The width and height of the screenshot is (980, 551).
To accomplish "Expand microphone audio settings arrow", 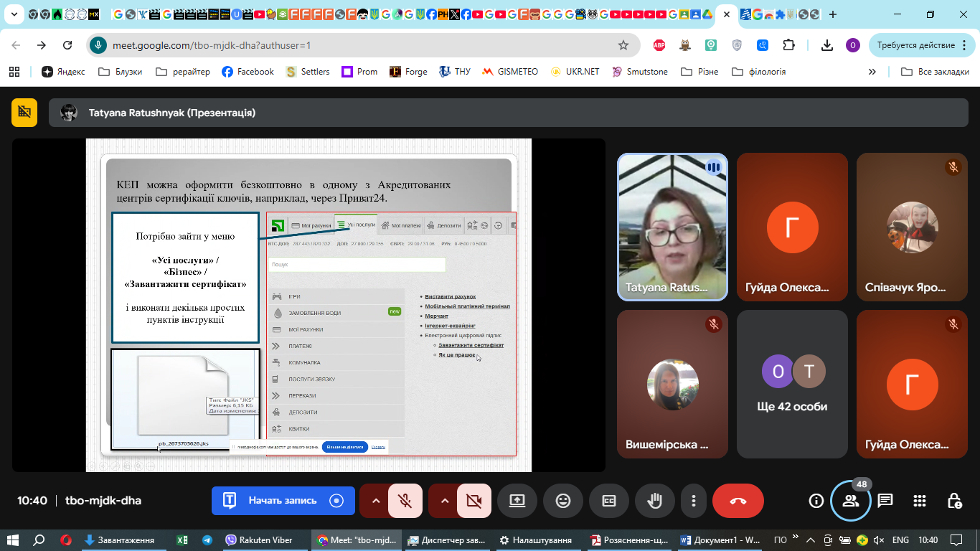I will coord(374,501).
